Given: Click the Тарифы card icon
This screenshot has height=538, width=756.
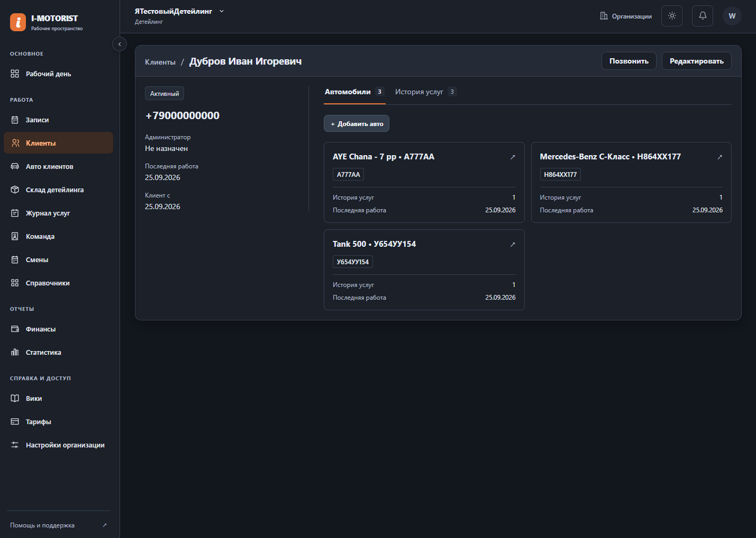Looking at the screenshot, I should pyautogui.click(x=15, y=422).
